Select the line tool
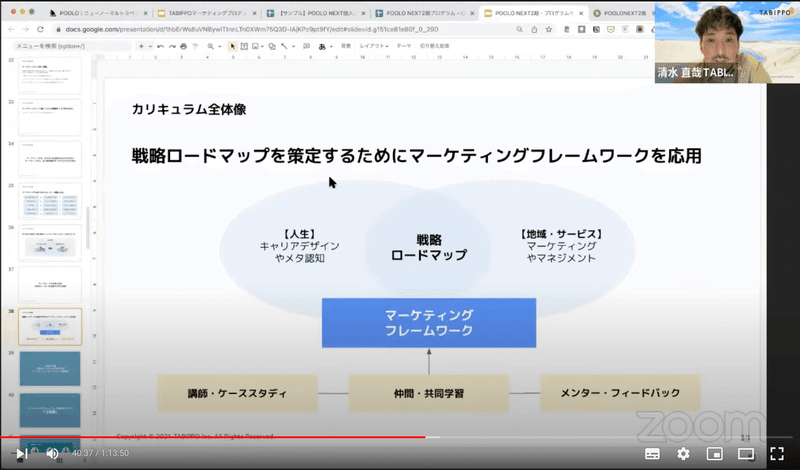This screenshot has width=800, height=470. 284,46
